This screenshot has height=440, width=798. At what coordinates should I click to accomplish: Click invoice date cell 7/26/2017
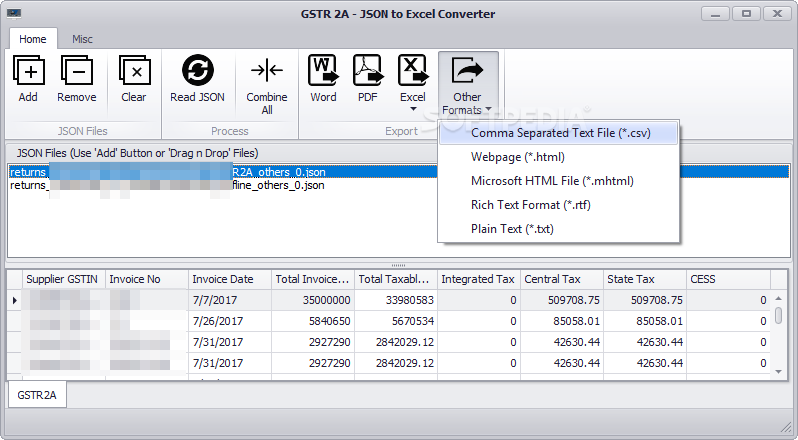pyautogui.click(x=230, y=321)
